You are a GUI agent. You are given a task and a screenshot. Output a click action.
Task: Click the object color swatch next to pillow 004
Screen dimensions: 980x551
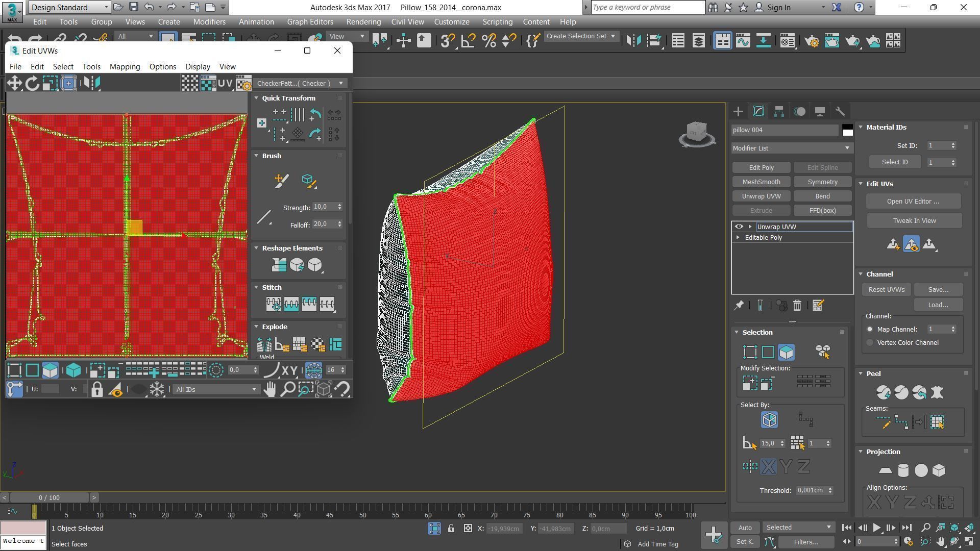(x=847, y=130)
